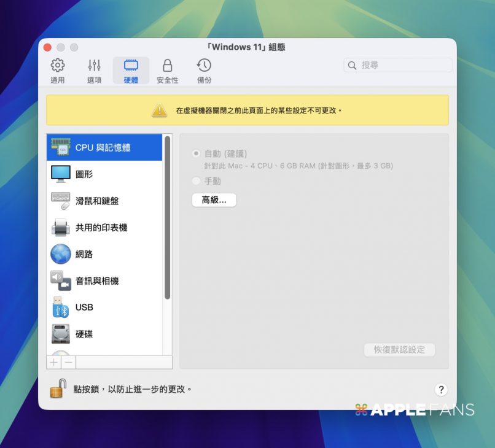This screenshot has height=448, width=495.
Task: Switch to the 選項 (Options) tab
Action: (94, 71)
